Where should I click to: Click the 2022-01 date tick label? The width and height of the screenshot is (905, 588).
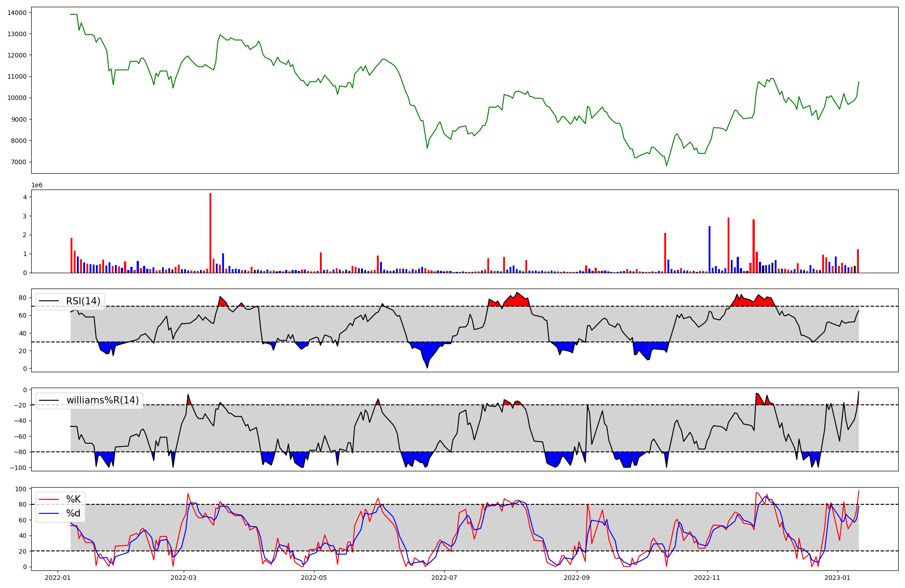[57, 578]
